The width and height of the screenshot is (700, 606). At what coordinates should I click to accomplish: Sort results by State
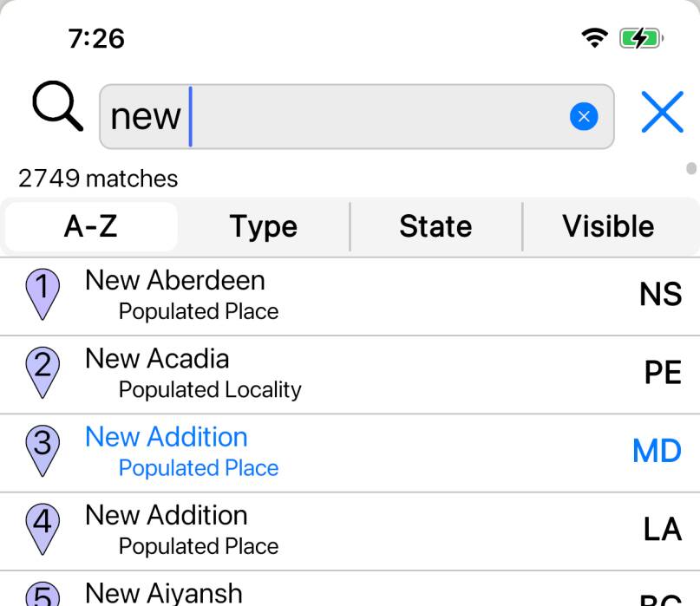(435, 226)
